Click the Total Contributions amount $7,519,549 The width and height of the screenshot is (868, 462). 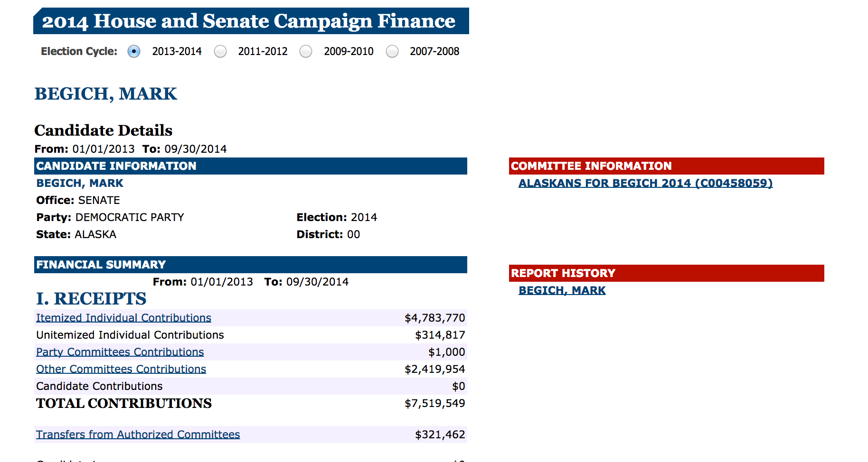click(434, 403)
